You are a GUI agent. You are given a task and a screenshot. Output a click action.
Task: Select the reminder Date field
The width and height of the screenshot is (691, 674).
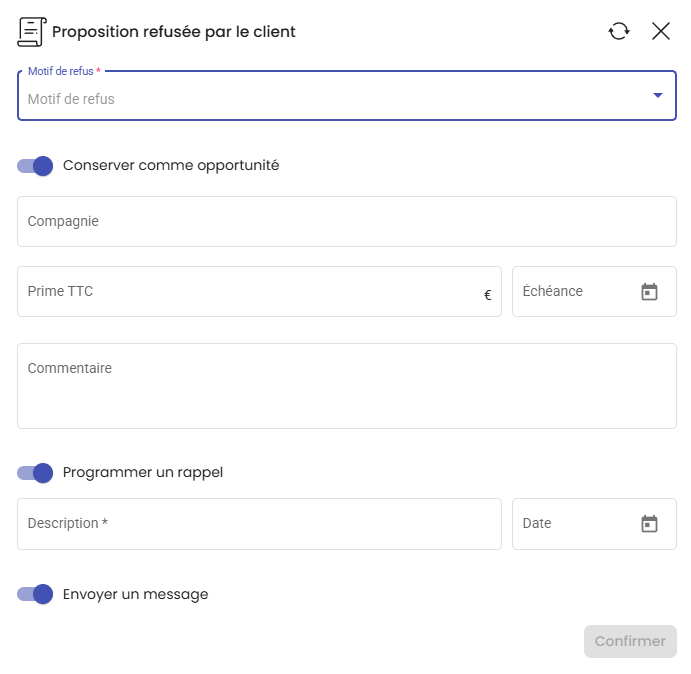click(x=594, y=524)
